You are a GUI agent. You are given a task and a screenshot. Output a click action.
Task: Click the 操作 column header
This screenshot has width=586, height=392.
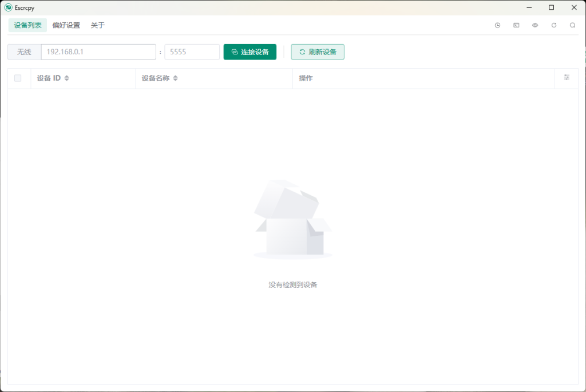pos(306,78)
